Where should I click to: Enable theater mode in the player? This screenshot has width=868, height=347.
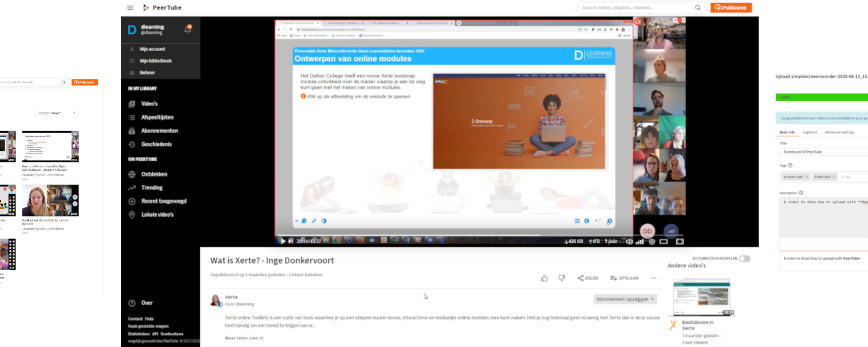664,242
